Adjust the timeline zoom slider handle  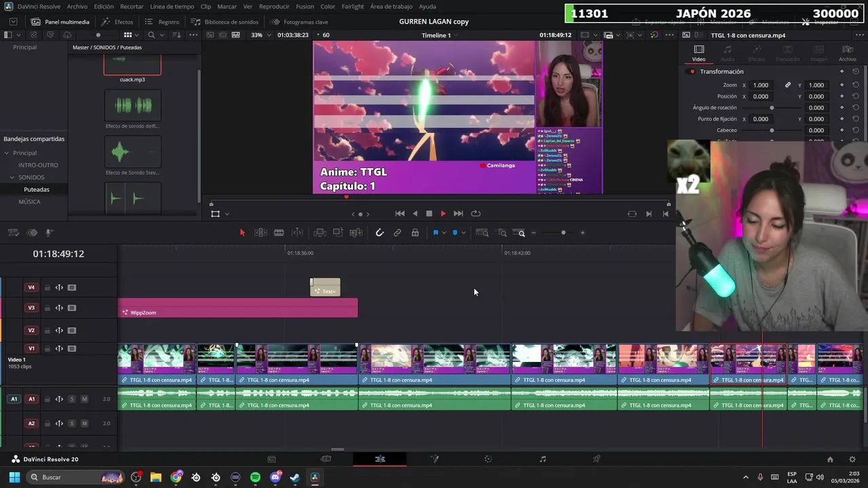click(563, 232)
